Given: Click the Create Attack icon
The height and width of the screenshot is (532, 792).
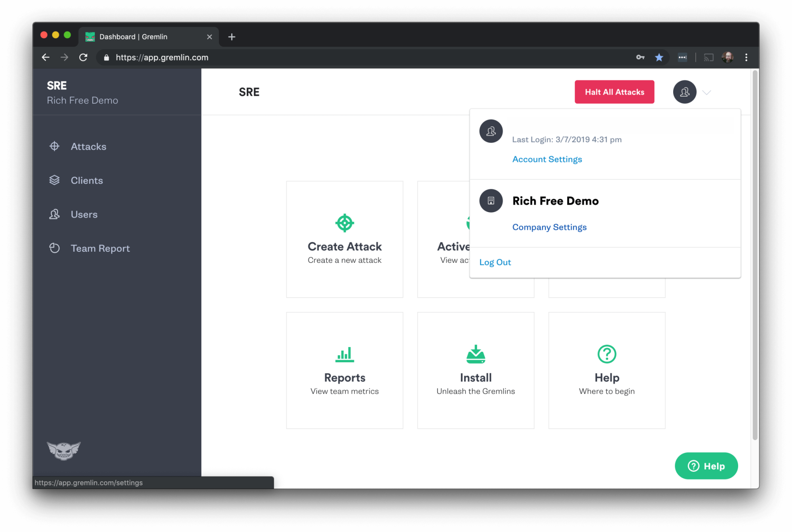Looking at the screenshot, I should click(345, 222).
